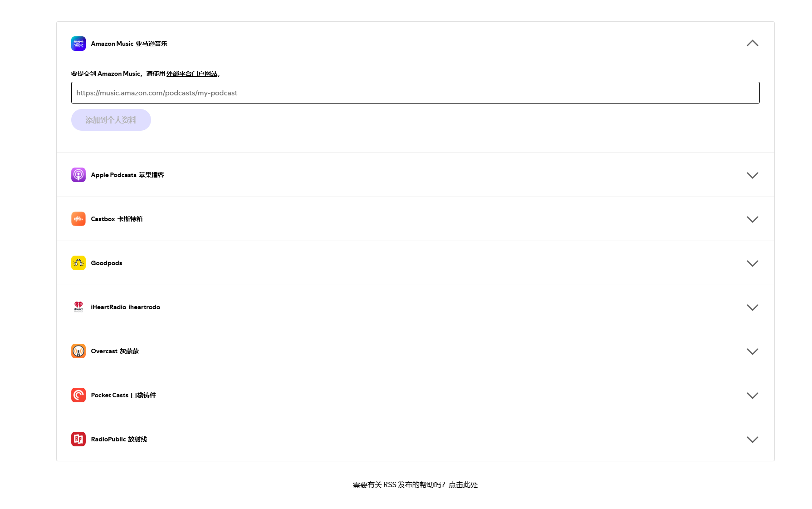
Task: Click the Apple Podcasts purple icon
Action: pos(78,175)
